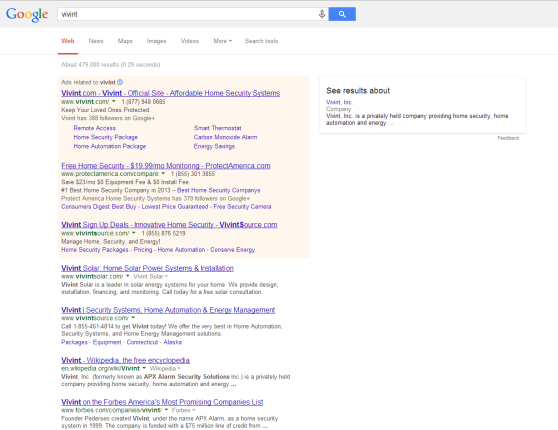This screenshot has width=558, height=430.
Task: Open the 'Equipment' sitelink
Action: coord(107,342)
